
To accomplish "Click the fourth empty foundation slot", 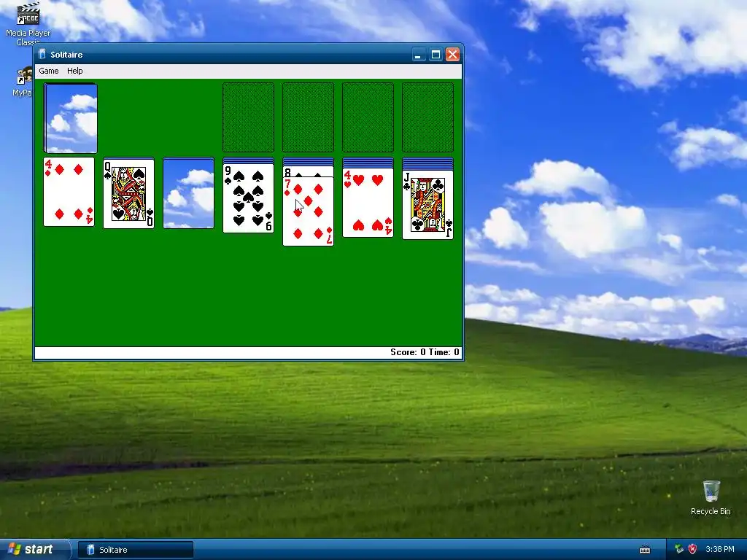I will click(x=427, y=117).
